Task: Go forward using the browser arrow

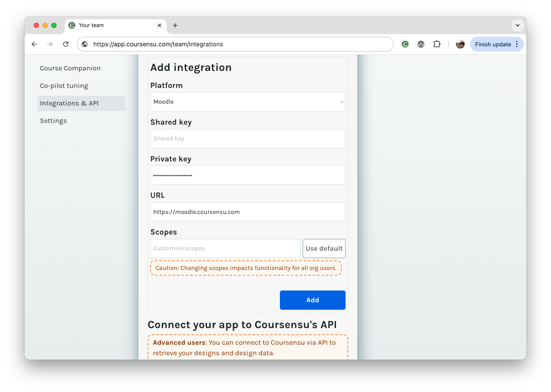Action: coord(50,44)
